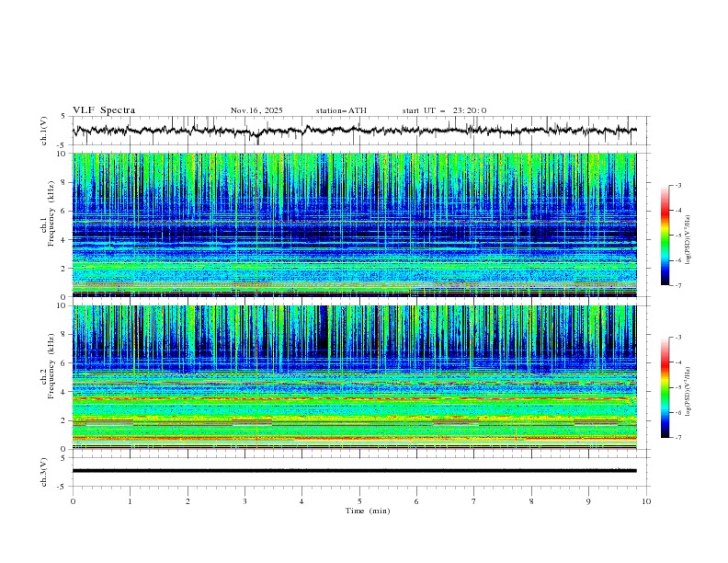Select the "start UT = 23:20:0" text

[x=444, y=110]
